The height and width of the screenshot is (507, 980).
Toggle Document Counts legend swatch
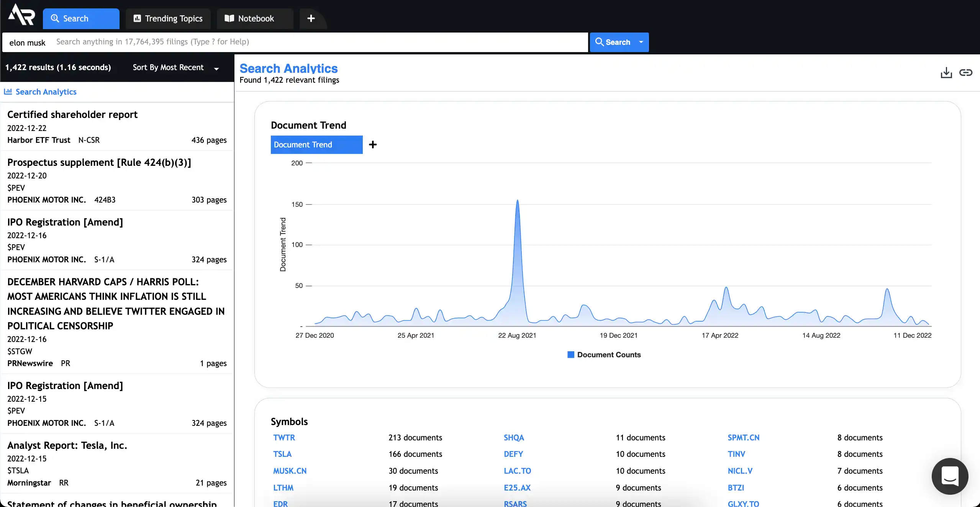(570, 355)
